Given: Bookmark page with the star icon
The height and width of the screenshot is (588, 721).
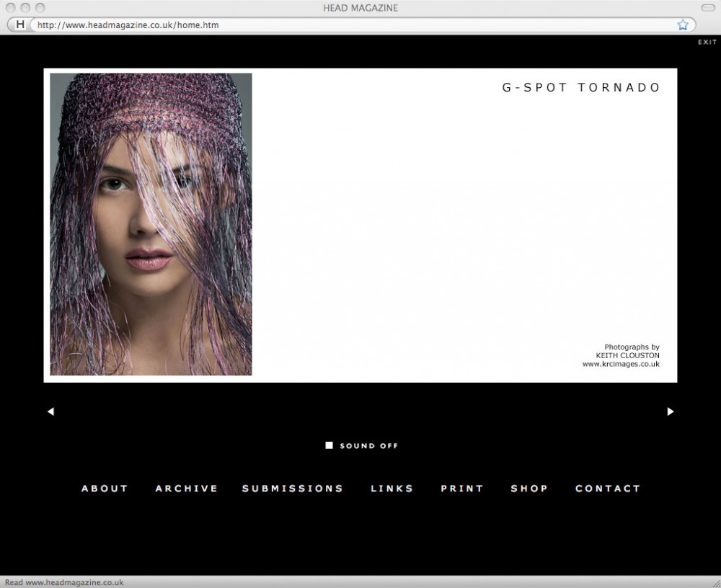Looking at the screenshot, I should (x=683, y=24).
